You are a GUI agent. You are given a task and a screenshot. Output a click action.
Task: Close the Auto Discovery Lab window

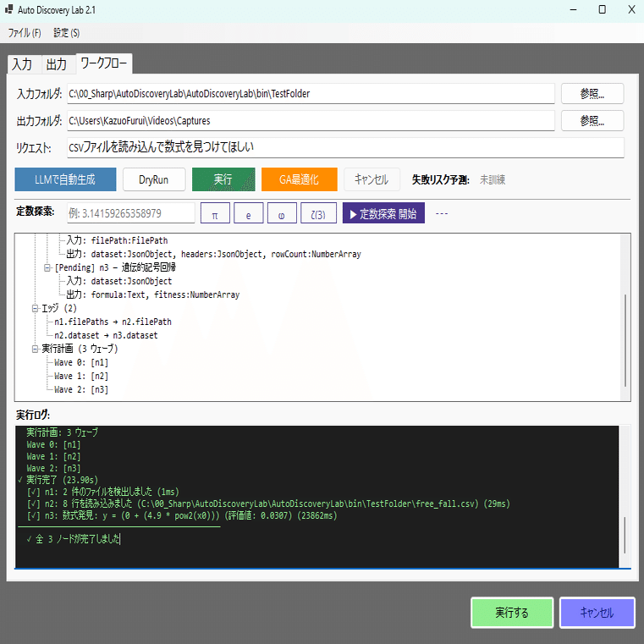(631, 9)
